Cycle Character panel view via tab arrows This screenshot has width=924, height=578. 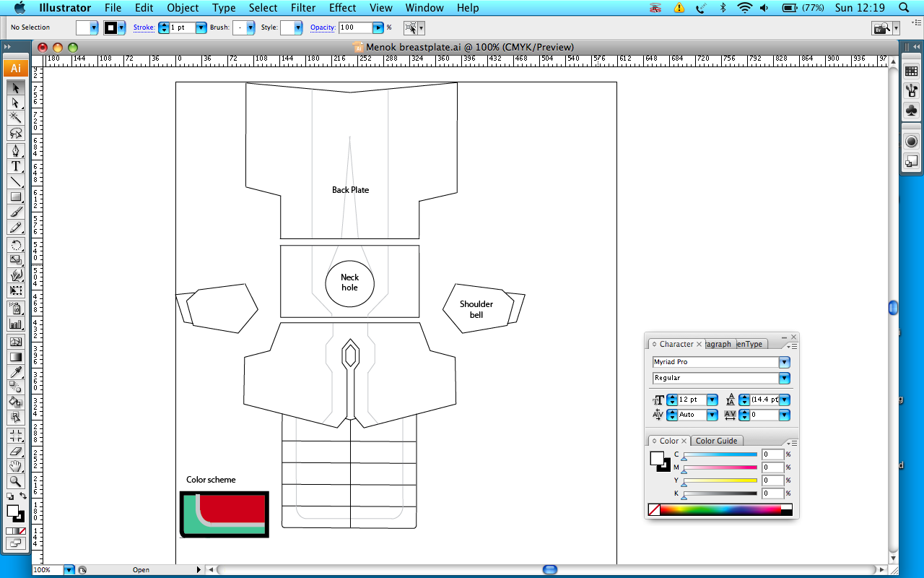653,345
